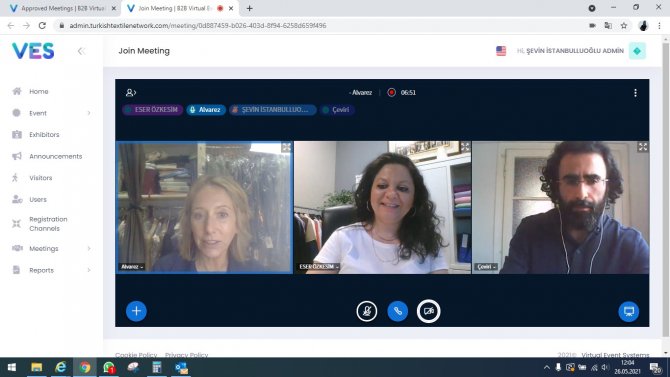This screenshot has width=670, height=377.
Task: Expand the Meetings submenu arrow
Action: tap(89, 249)
